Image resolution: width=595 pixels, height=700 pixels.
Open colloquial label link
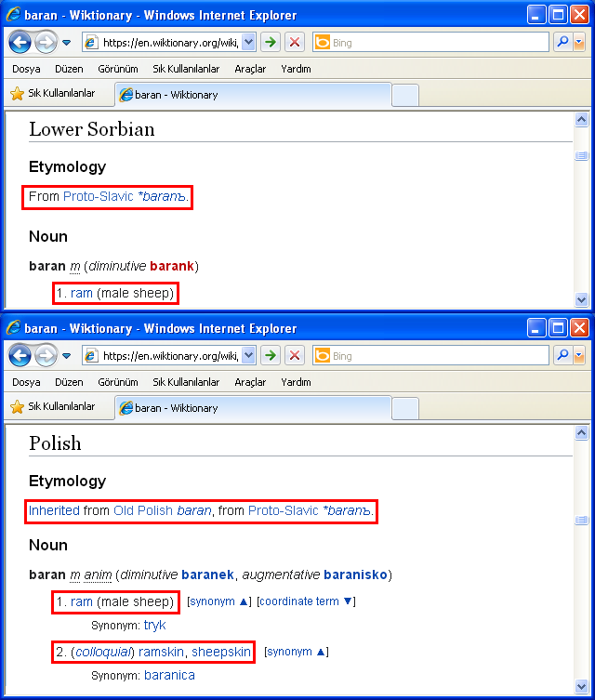coord(102,653)
